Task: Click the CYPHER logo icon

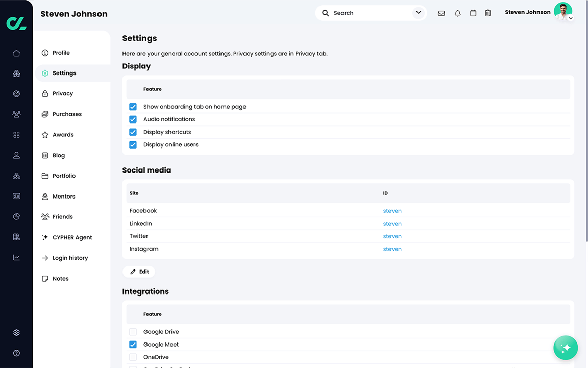Action: 16,23
